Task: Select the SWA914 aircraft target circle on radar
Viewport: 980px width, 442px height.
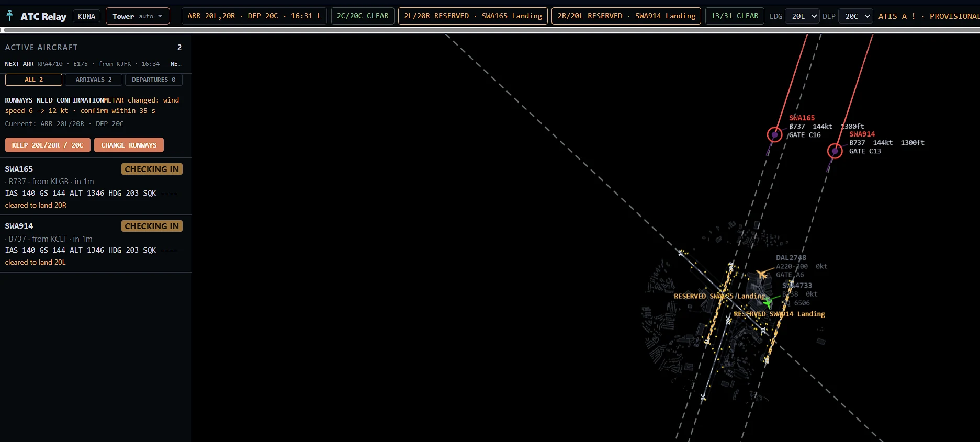Action: pyautogui.click(x=835, y=151)
